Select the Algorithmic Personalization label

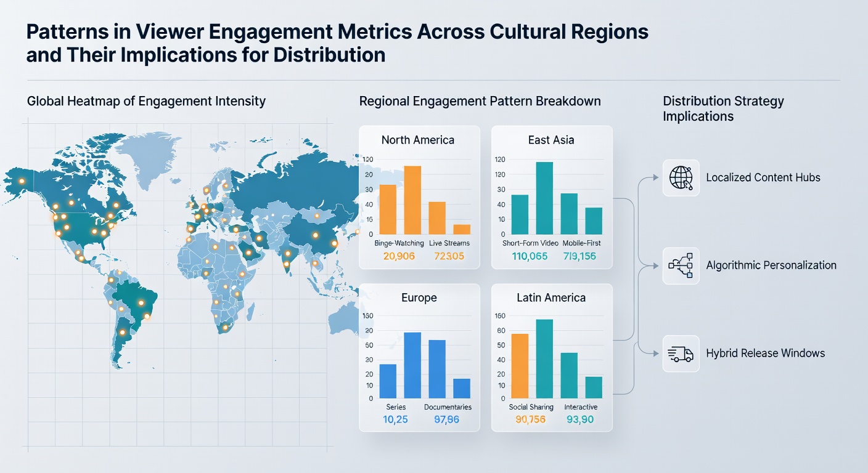[771, 265]
